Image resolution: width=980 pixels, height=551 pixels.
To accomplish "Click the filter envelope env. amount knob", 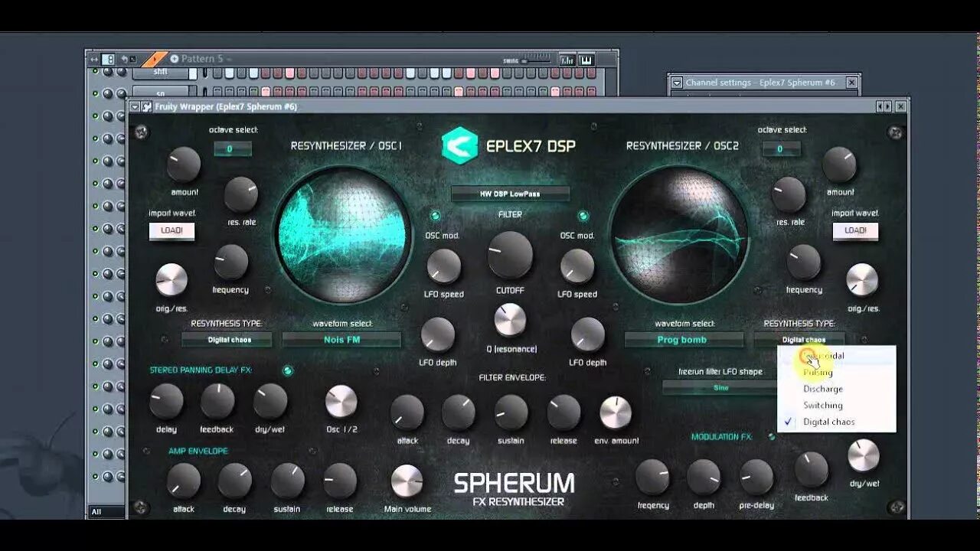I will pos(616,412).
